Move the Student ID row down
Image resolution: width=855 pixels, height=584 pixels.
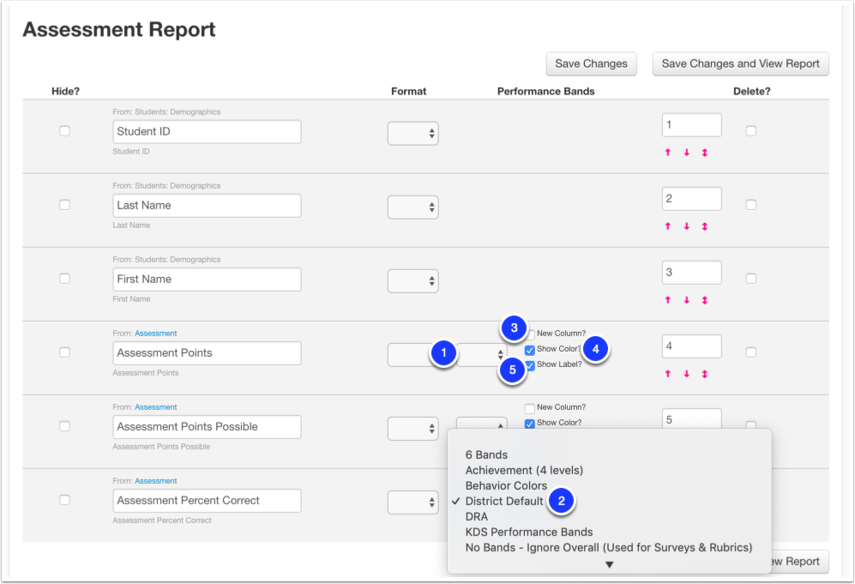[x=686, y=152]
